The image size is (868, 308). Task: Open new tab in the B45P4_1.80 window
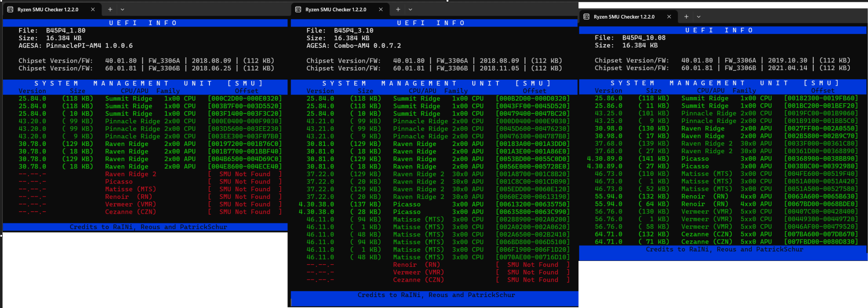pyautogui.click(x=110, y=9)
